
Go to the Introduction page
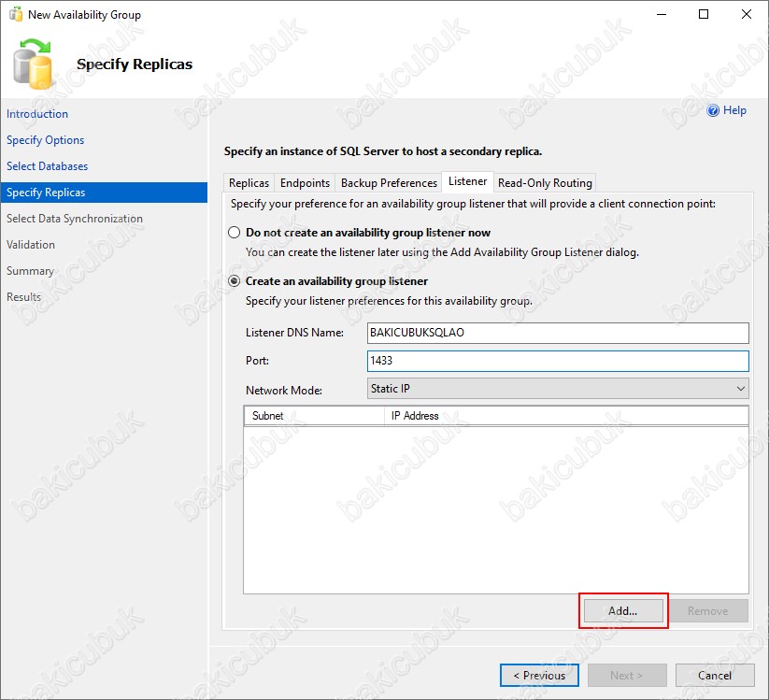[x=37, y=114]
